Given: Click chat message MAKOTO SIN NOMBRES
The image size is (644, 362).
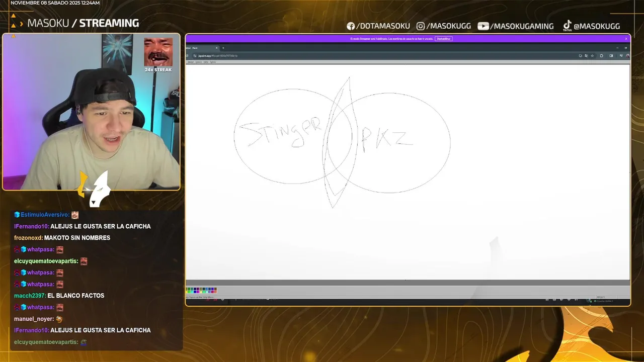Looking at the screenshot, I should (77, 238).
